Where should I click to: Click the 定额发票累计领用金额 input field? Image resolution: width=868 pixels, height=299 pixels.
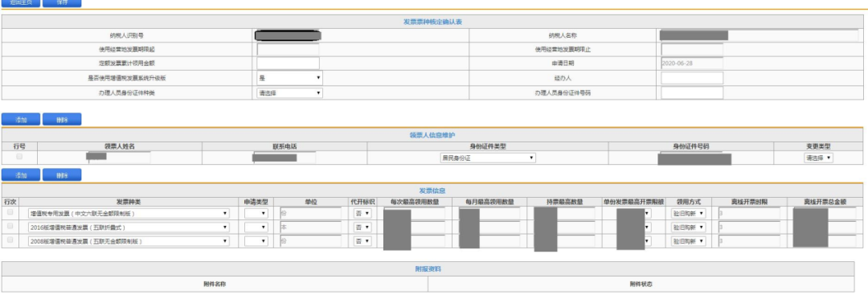(x=288, y=63)
